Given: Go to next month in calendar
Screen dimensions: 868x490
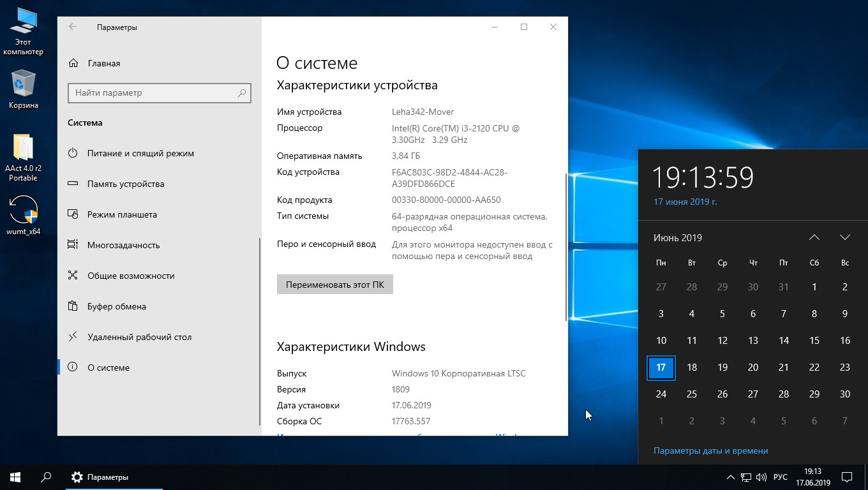Looking at the screenshot, I should (845, 237).
